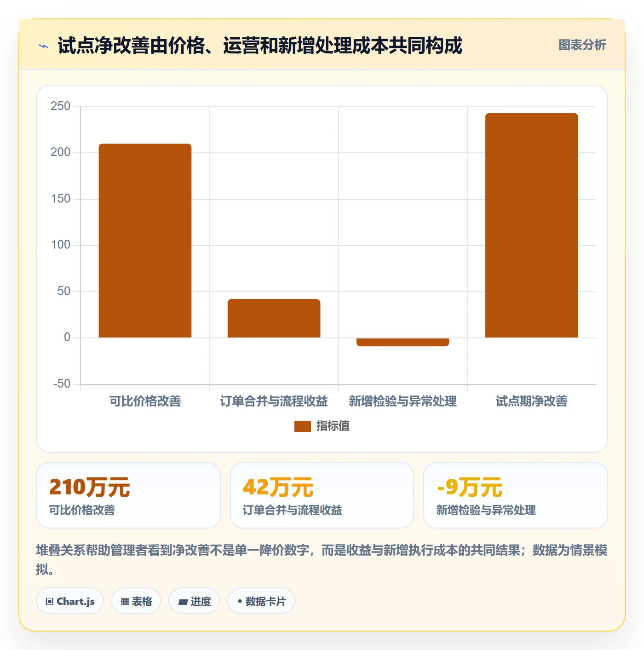The image size is (644, 650).
Task: Click the -50 y-axis tick label
Action: pyautogui.click(x=62, y=384)
